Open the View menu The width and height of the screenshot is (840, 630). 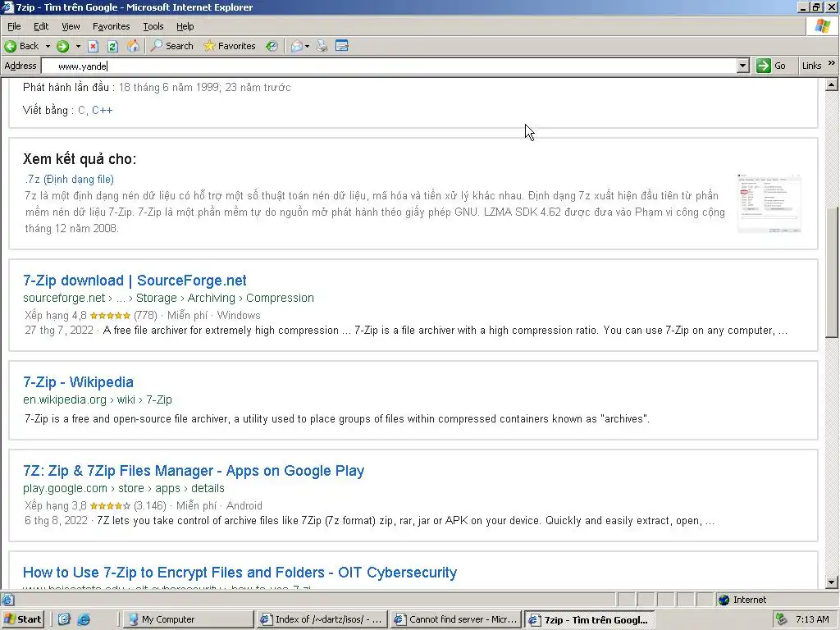click(x=71, y=26)
